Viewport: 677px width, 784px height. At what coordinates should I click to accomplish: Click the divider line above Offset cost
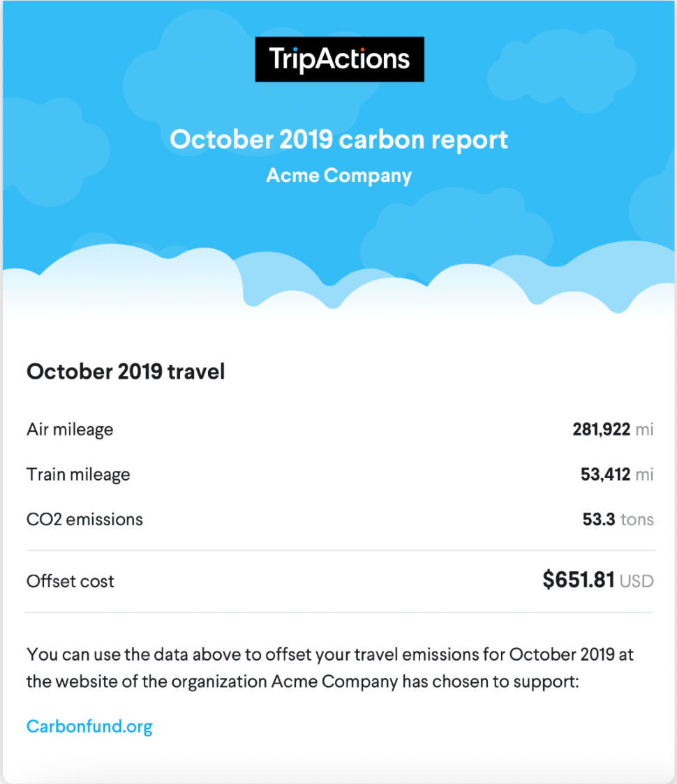click(x=339, y=551)
